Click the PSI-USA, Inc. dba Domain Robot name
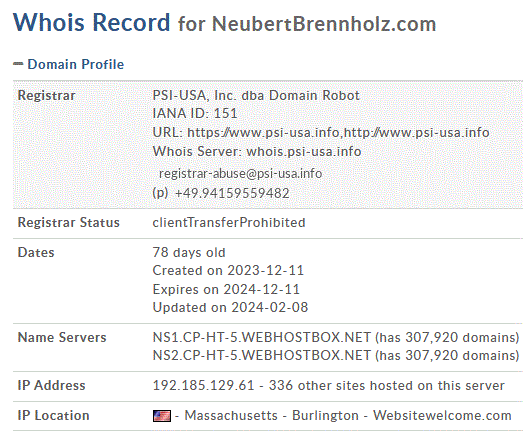The width and height of the screenshot is (524, 432). [256, 96]
